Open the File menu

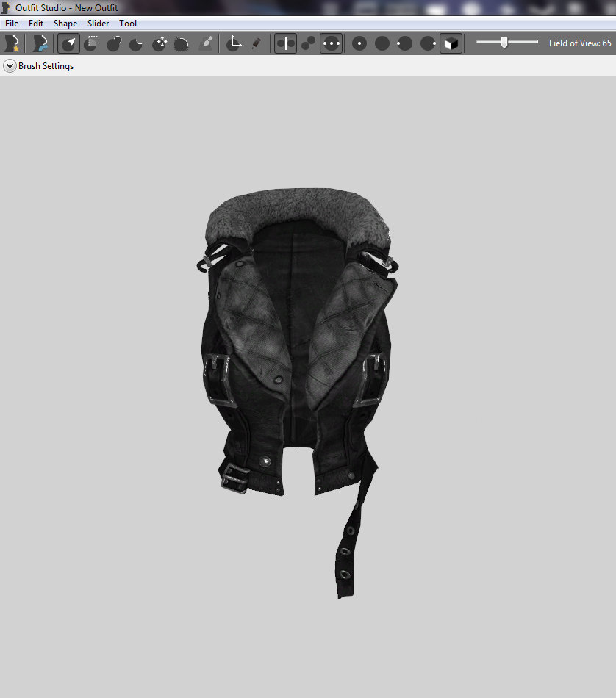[x=12, y=24]
